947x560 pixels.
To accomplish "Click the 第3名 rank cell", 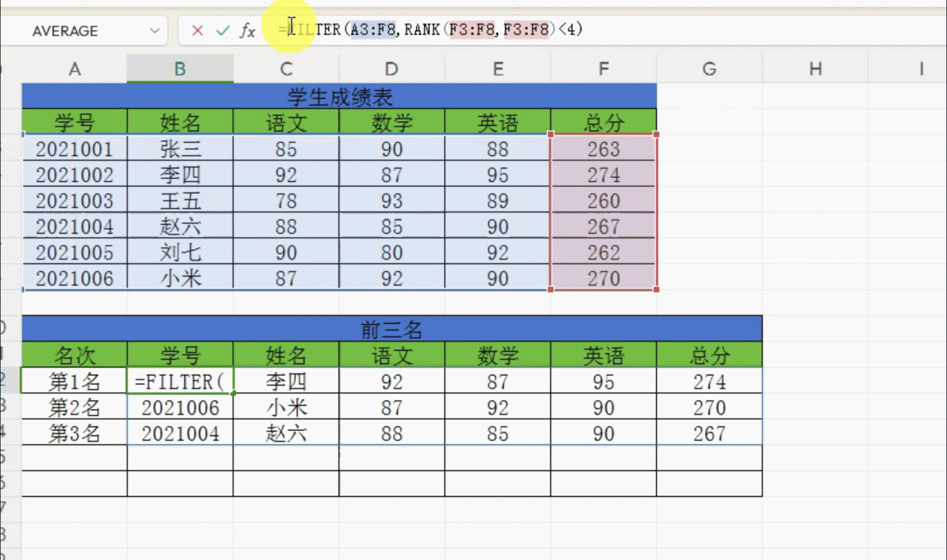I will tap(75, 433).
